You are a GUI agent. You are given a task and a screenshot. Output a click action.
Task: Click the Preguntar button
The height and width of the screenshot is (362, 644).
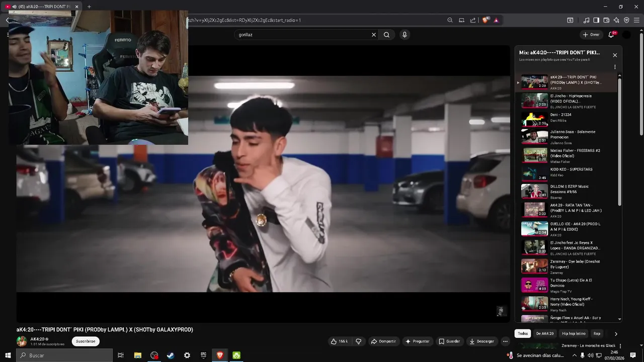pos(418,341)
